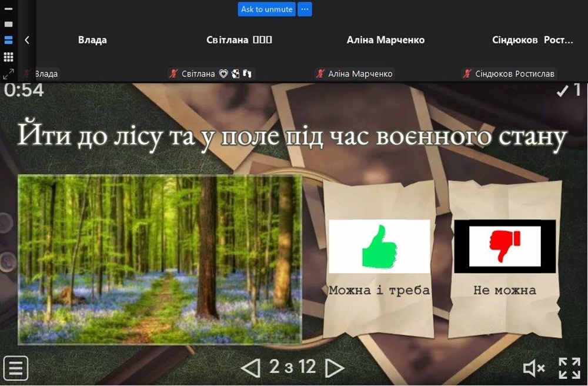Go to the next quiz question arrow
588x386 pixels.
click(x=335, y=368)
